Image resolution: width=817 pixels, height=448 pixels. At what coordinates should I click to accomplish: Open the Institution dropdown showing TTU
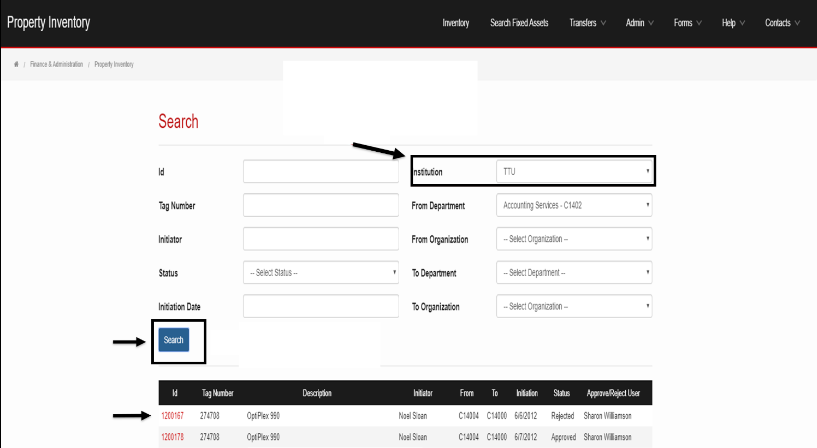[x=574, y=171]
